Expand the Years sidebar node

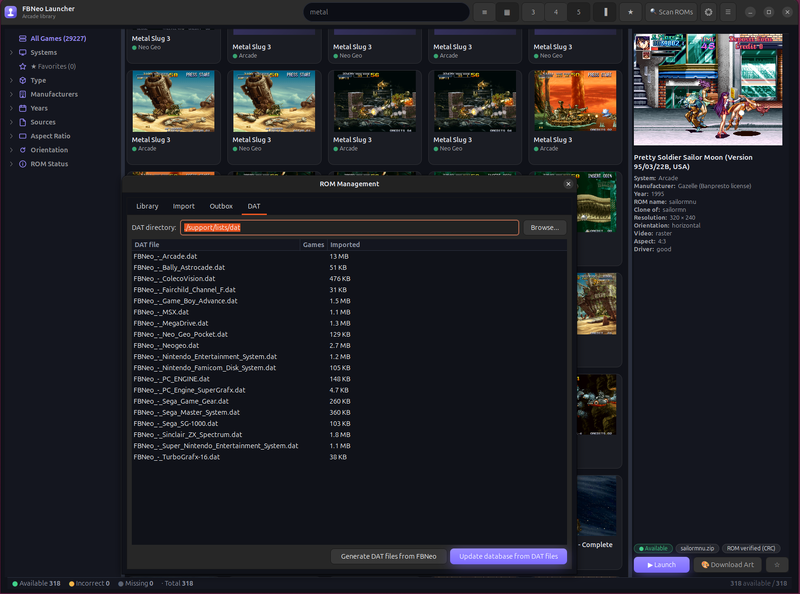[x=11, y=108]
